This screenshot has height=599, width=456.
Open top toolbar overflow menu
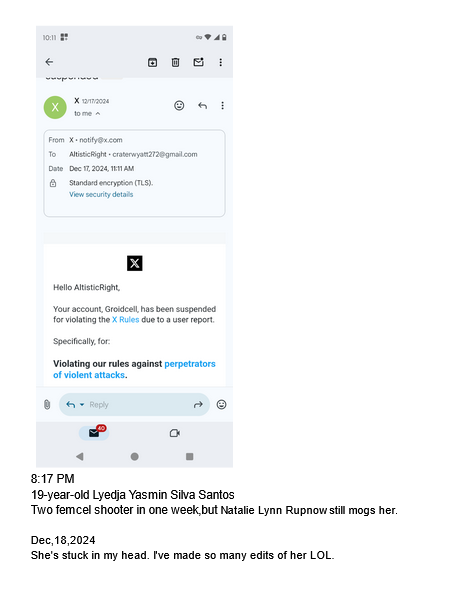[x=220, y=62]
